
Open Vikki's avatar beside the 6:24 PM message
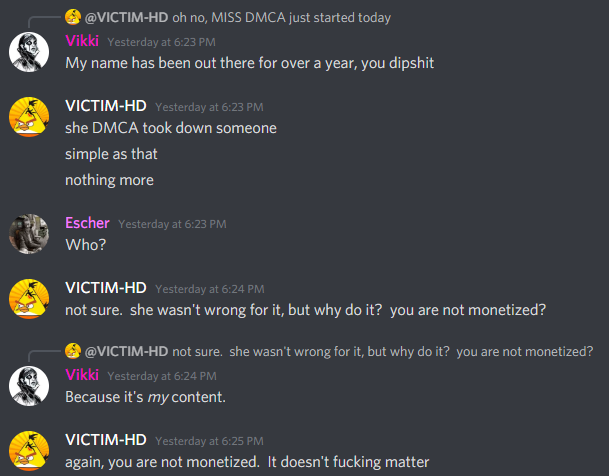tap(29, 386)
